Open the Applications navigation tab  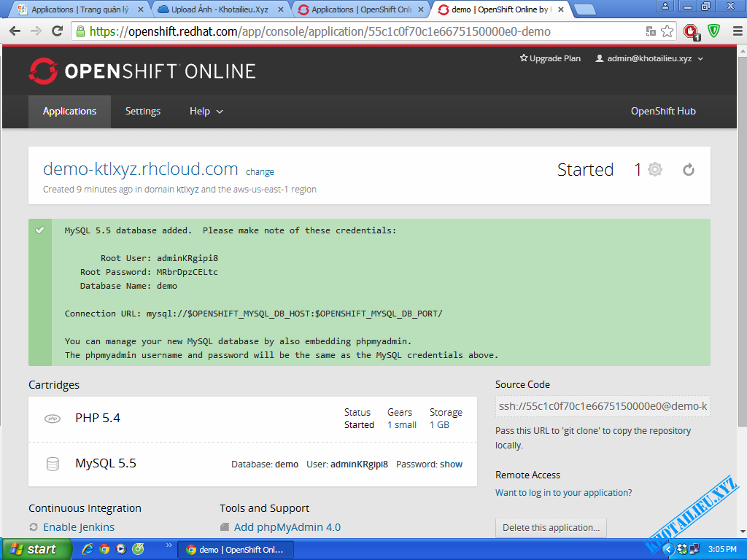[x=69, y=112]
